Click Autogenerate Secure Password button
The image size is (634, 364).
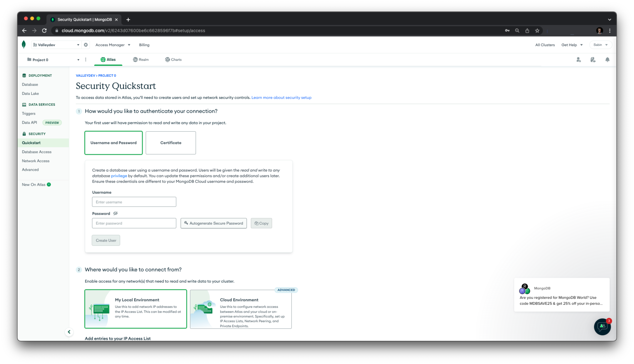[214, 223]
